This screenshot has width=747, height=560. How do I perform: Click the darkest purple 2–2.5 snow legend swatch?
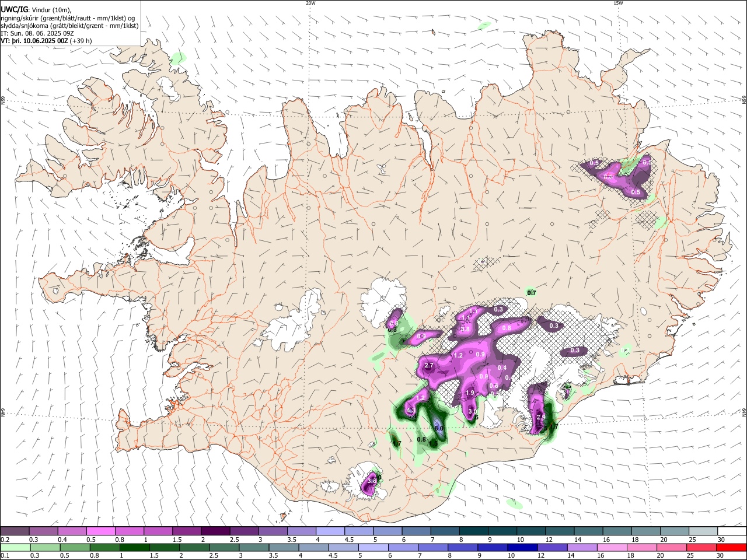[x=215, y=531]
